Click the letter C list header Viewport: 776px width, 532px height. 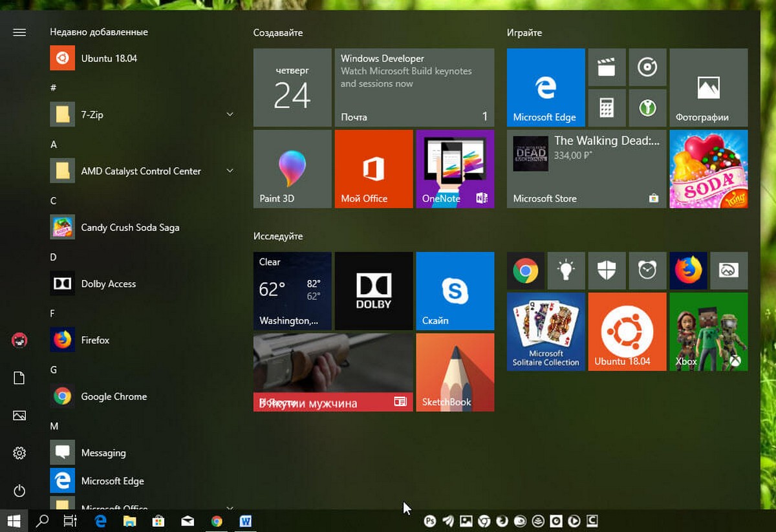(x=54, y=201)
